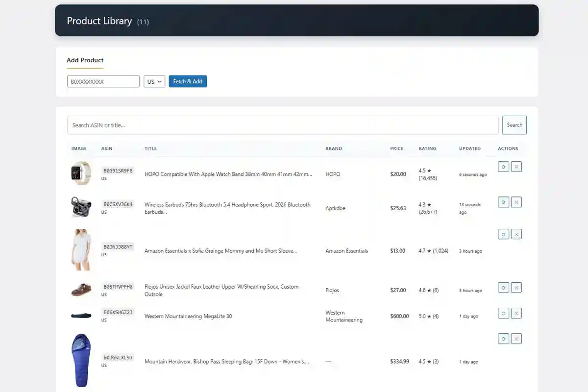Switch to the Add Product tab
588x392 pixels.
[x=85, y=60]
